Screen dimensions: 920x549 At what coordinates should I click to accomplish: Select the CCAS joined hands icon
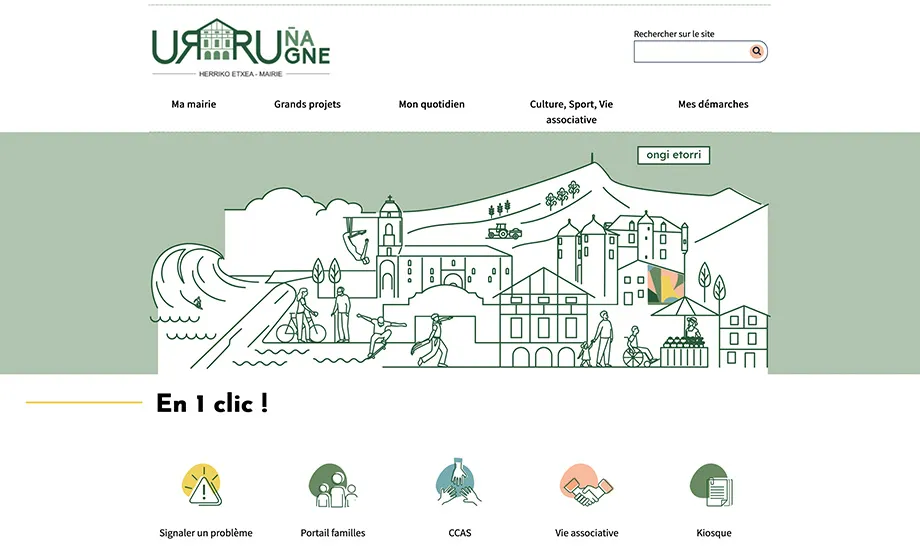[x=459, y=484]
